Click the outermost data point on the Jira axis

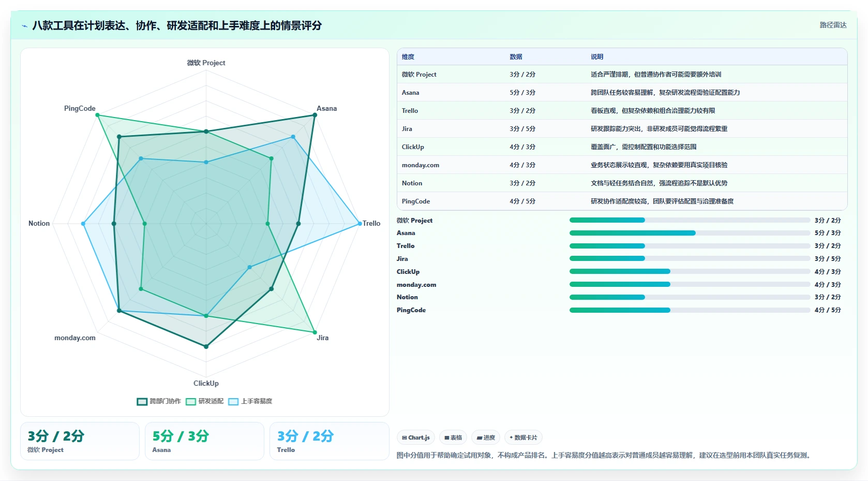point(315,332)
